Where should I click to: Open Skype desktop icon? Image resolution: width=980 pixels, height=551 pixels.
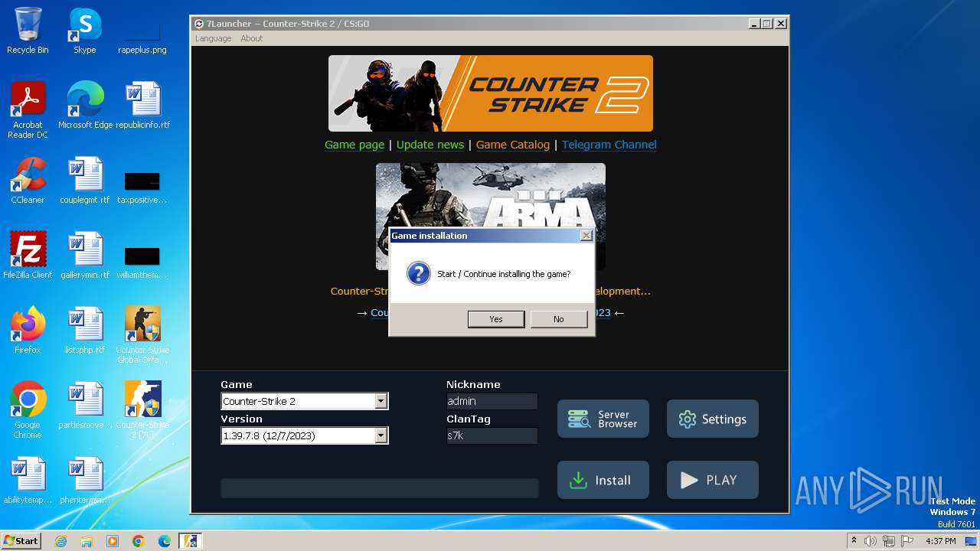point(85,31)
